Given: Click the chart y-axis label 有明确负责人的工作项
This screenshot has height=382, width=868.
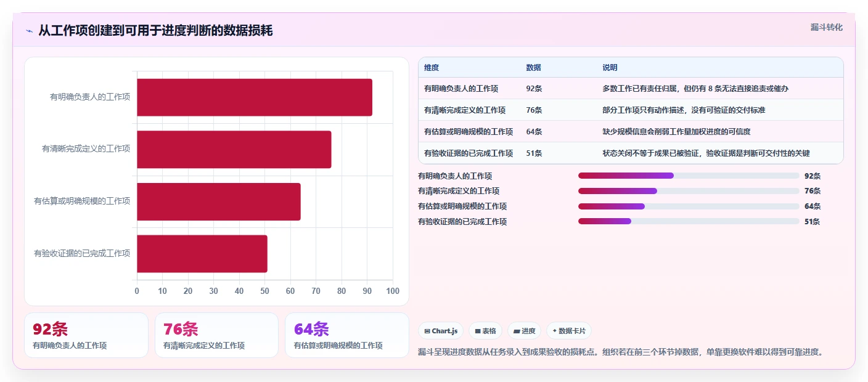Looking at the screenshot, I should click(x=90, y=97).
